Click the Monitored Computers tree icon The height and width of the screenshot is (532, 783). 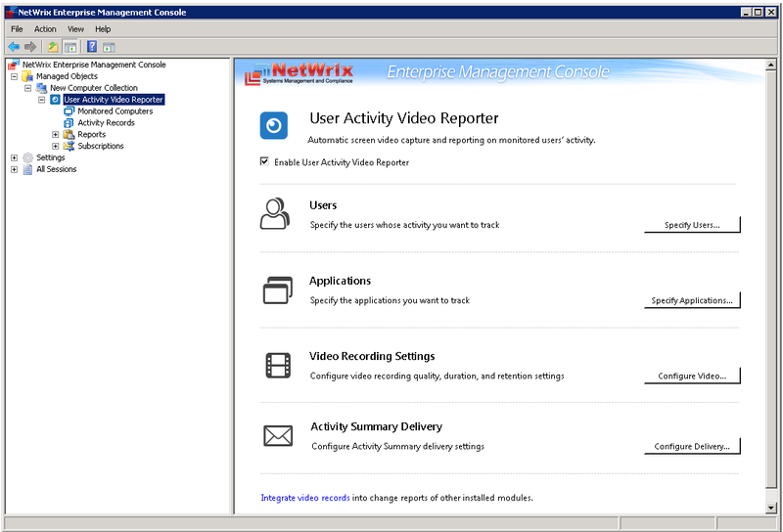coord(69,111)
